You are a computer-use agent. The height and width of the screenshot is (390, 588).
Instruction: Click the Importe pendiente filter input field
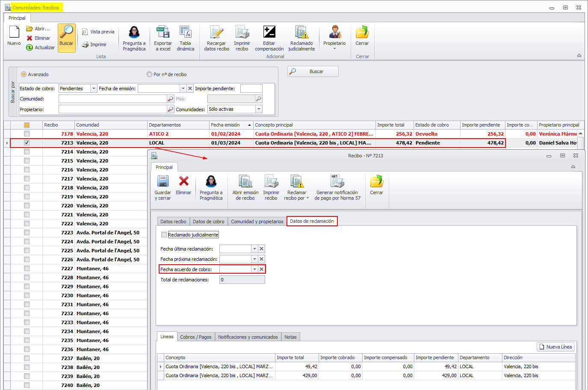click(x=251, y=89)
